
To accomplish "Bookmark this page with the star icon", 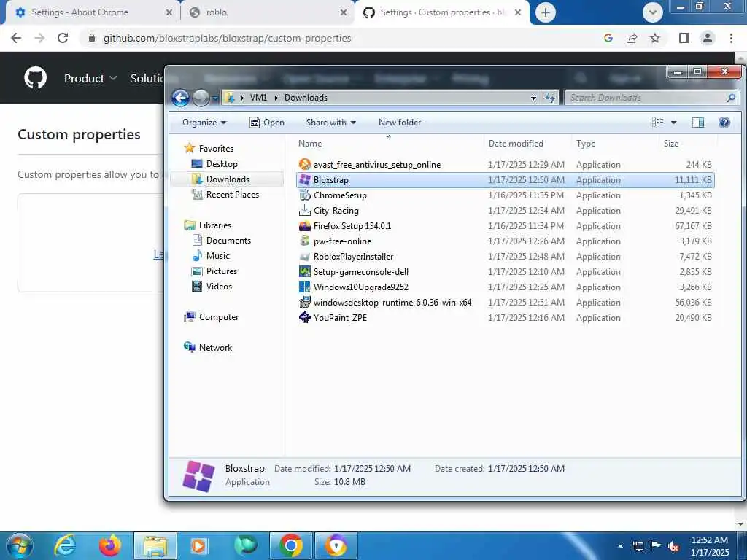I will point(655,38).
